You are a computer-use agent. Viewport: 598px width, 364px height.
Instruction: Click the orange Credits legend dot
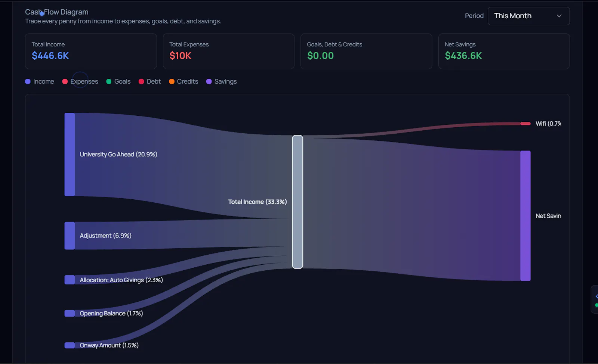click(172, 81)
